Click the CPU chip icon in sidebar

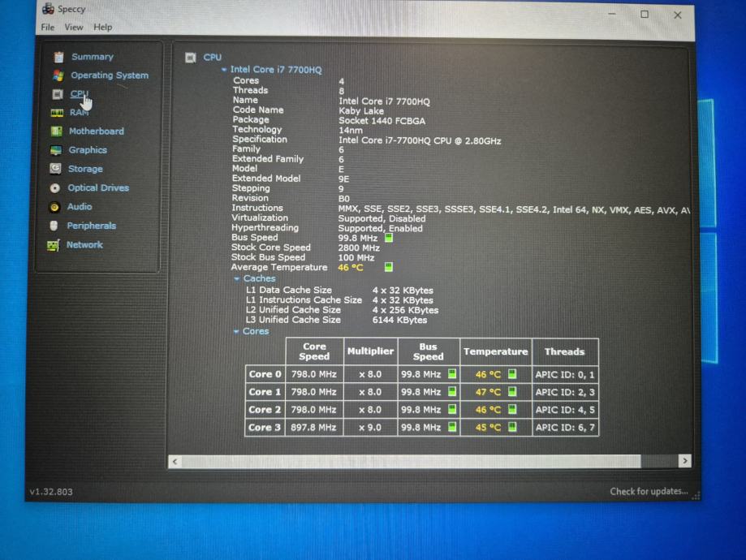pos(58,94)
